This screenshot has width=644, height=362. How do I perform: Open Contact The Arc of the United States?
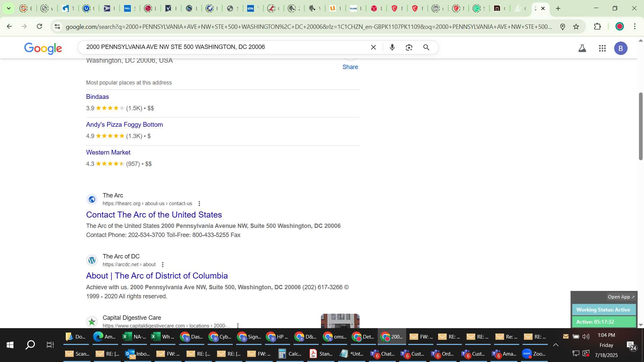pyautogui.click(x=154, y=215)
